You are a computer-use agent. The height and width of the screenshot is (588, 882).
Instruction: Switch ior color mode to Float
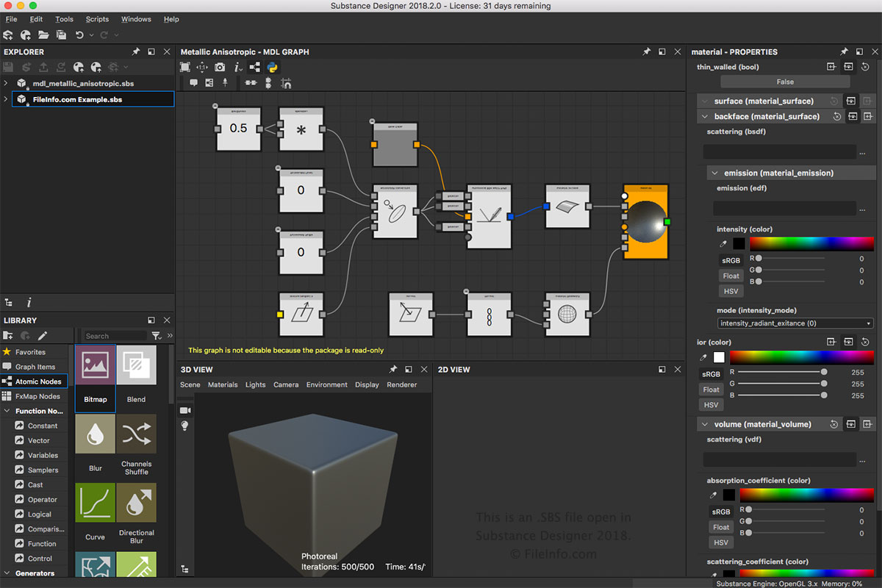pyautogui.click(x=711, y=390)
